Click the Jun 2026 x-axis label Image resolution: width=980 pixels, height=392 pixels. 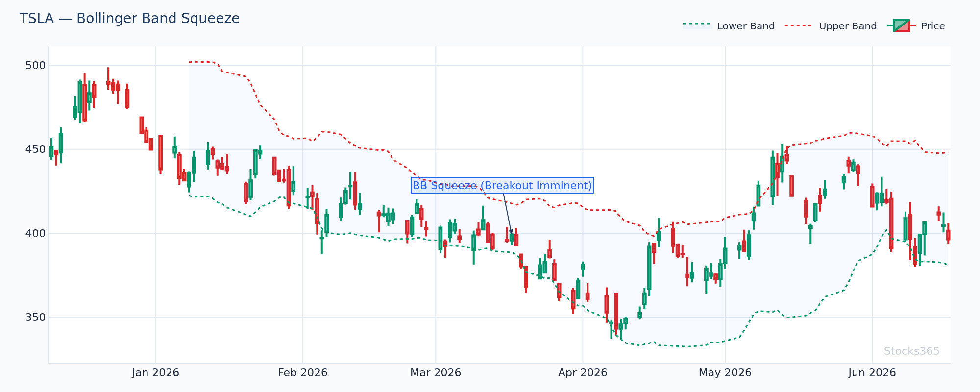click(x=872, y=373)
